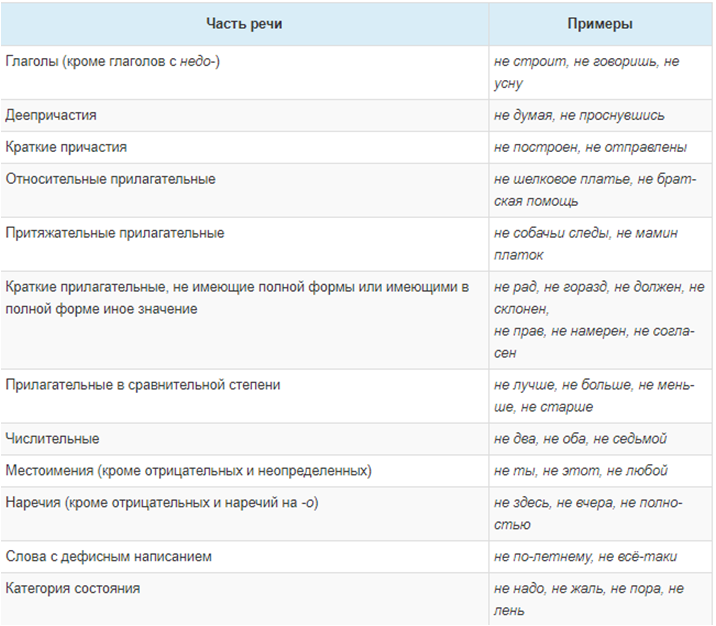Select the «Краткие прилагательные, не имеющие полной формы» cell
The image size is (716, 626).
point(237,298)
